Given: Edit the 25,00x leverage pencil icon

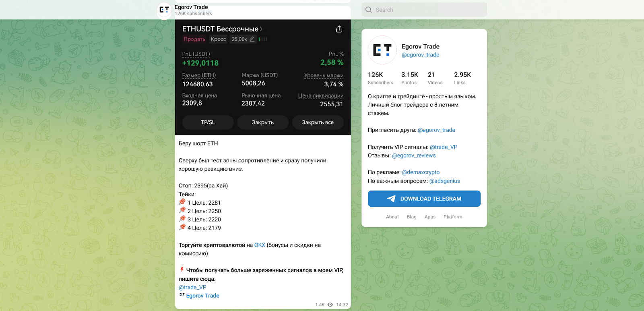Looking at the screenshot, I should [252, 39].
